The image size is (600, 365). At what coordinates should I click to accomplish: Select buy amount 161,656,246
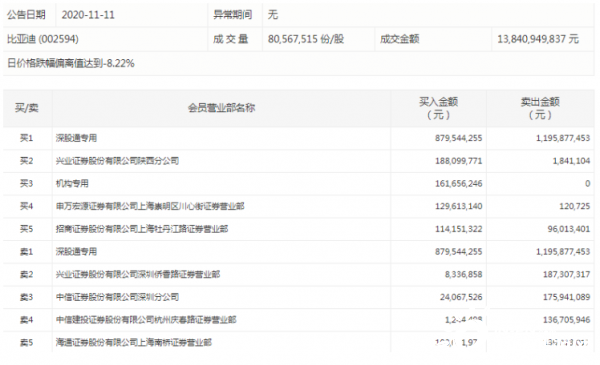tap(458, 184)
